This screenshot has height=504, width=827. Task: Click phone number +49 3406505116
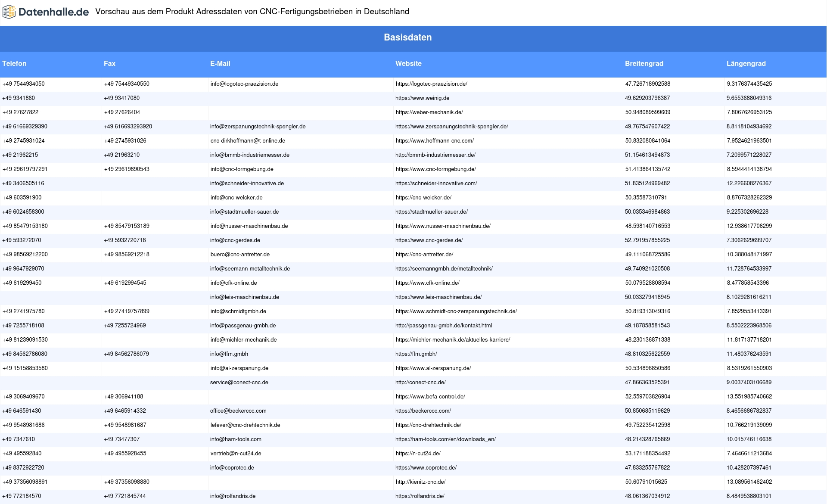[23, 184]
